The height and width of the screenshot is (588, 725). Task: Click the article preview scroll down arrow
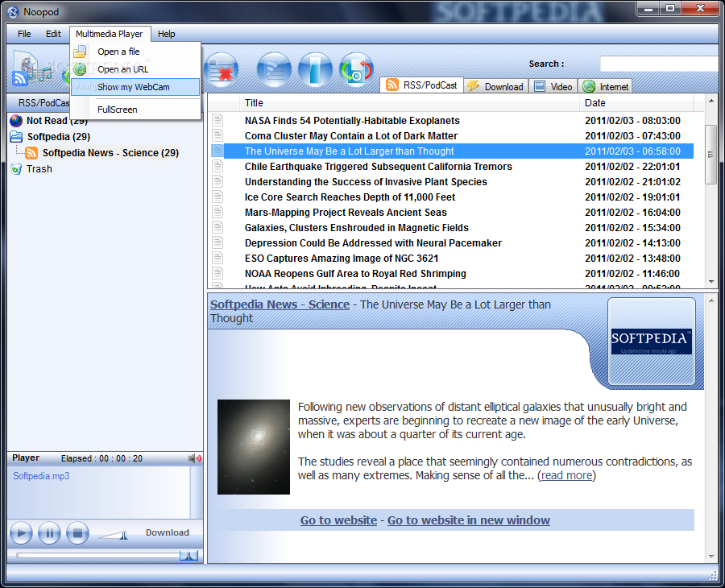point(711,556)
